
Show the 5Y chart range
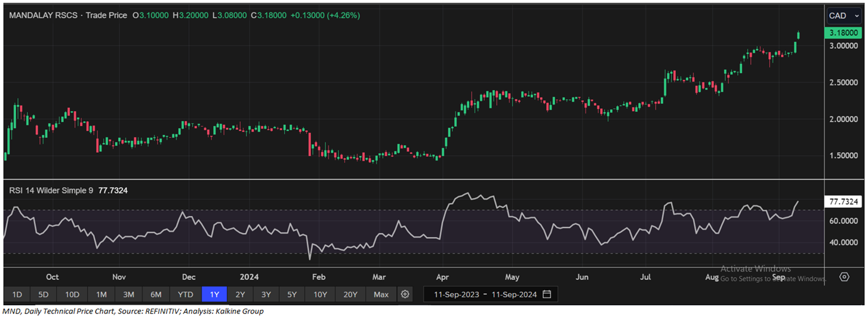(292, 294)
